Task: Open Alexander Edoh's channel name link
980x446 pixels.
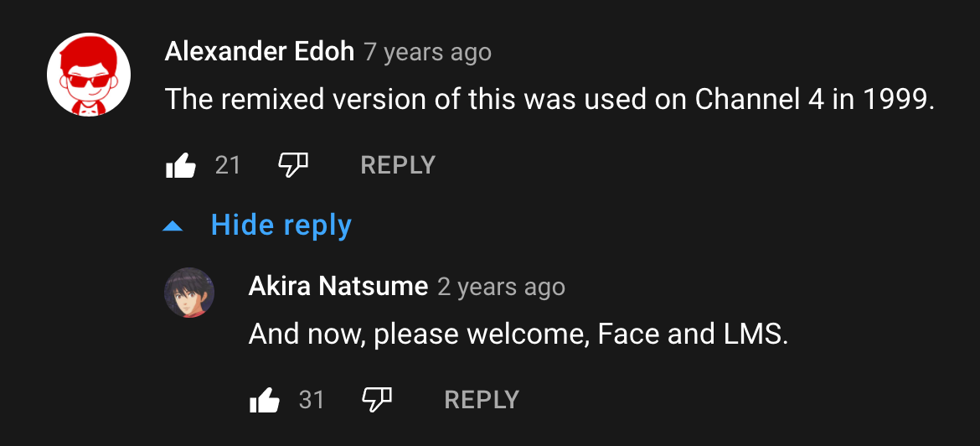Action: pos(260,52)
